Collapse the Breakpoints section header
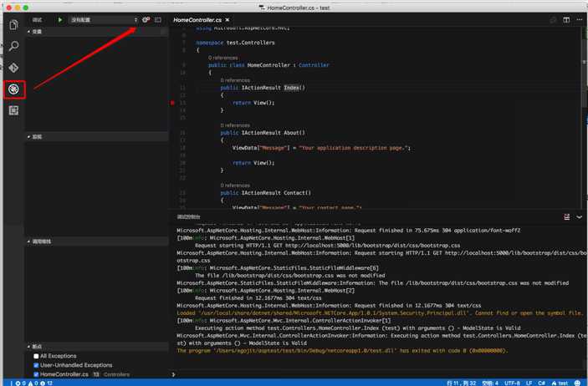This screenshot has height=386, width=588. click(37, 346)
